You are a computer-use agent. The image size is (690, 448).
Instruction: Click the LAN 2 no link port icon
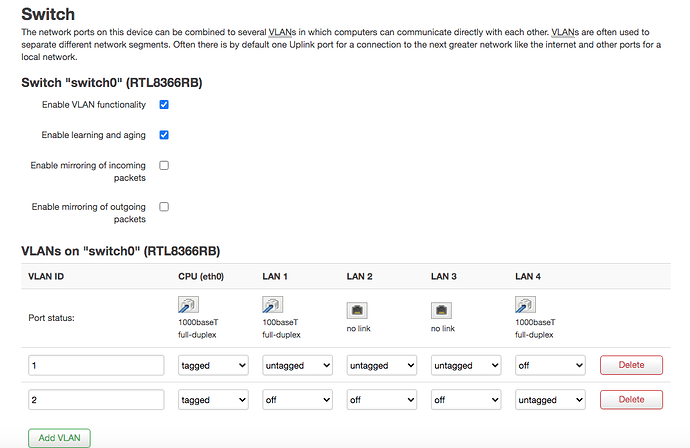pos(357,310)
